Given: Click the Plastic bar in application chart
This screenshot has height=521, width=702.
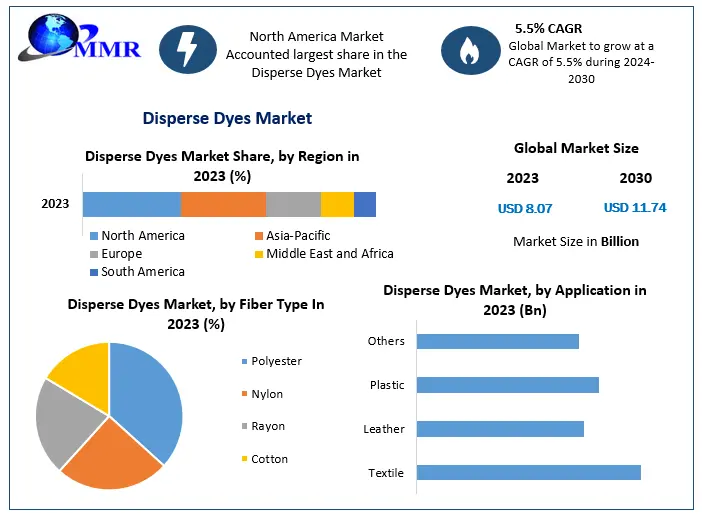Looking at the screenshot, I should tap(507, 385).
